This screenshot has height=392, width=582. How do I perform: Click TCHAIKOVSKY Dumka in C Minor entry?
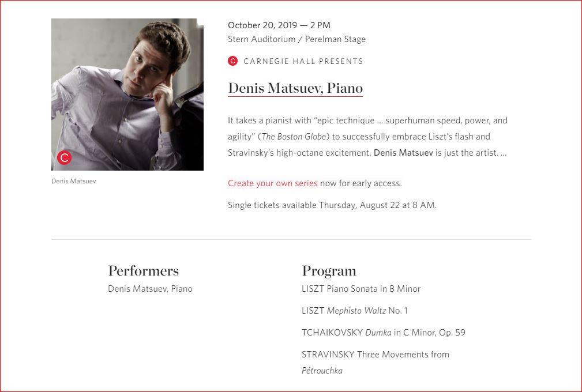point(384,332)
